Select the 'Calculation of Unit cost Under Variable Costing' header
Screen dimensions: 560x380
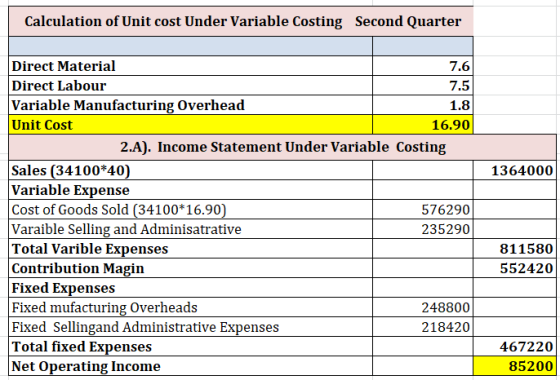(183, 21)
